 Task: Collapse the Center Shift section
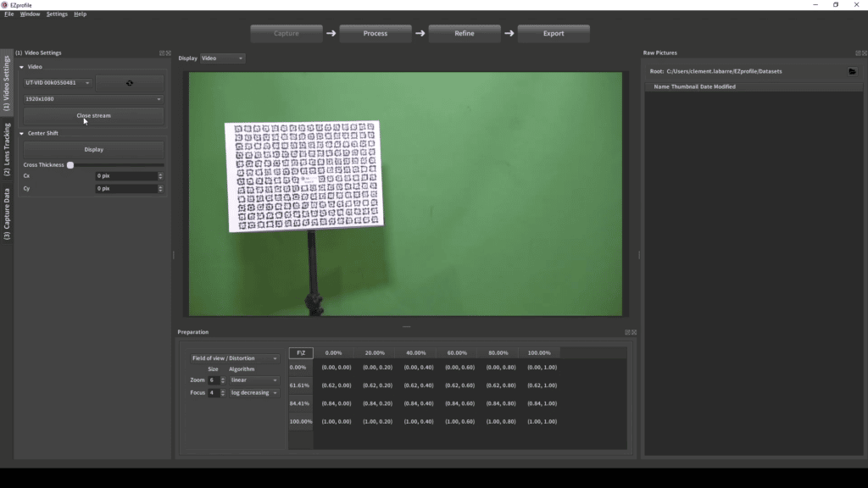pyautogui.click(x=21, y=133)
